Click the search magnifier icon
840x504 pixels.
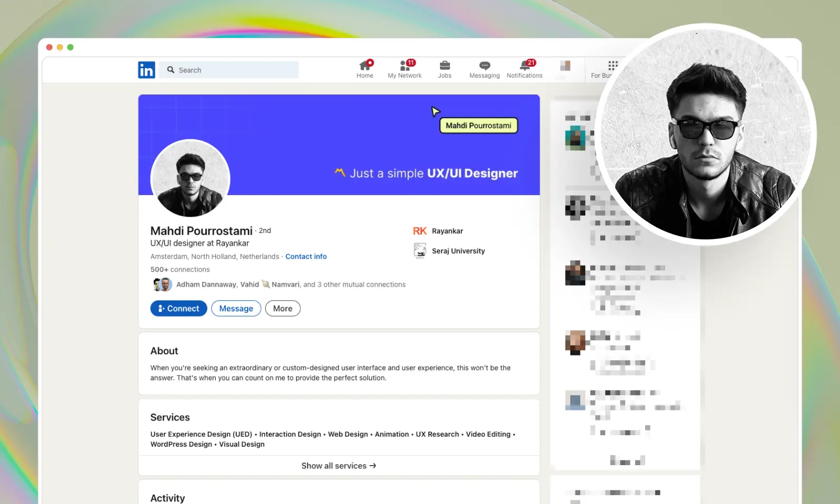click(x=171, y=69)
